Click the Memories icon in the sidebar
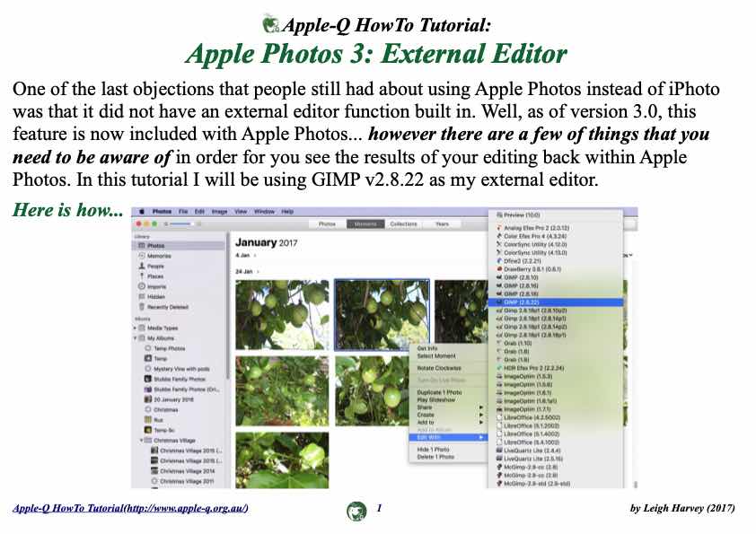 click(142, 256)
